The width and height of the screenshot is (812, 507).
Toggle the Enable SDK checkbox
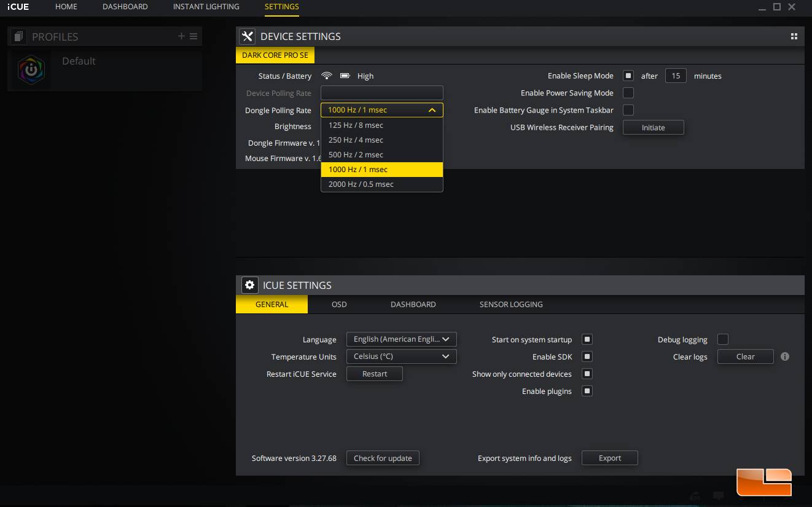pos(587,356)
